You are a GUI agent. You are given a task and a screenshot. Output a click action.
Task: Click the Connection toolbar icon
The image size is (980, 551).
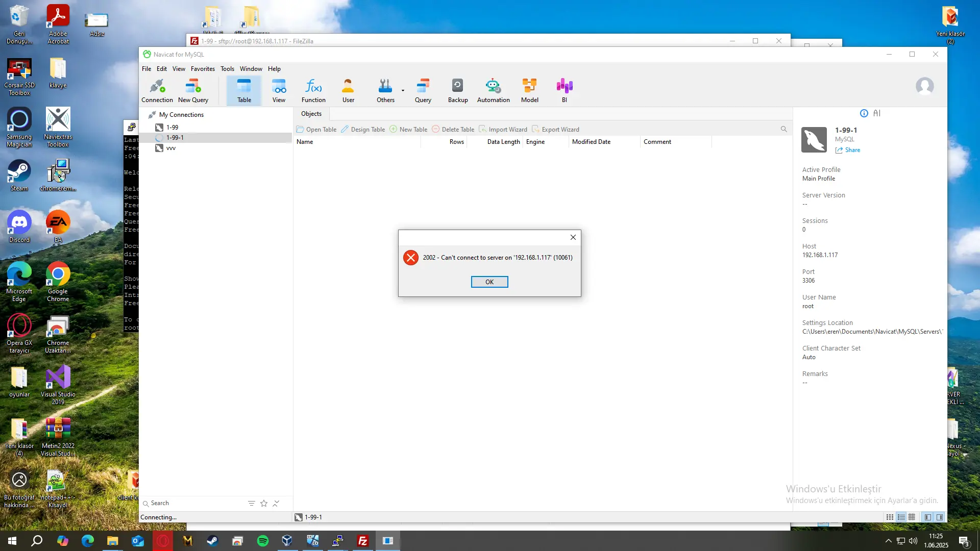tap(157, 91)
